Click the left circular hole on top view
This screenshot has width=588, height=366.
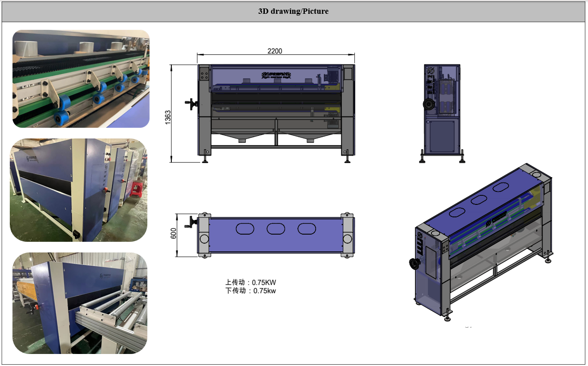[204, 239]
